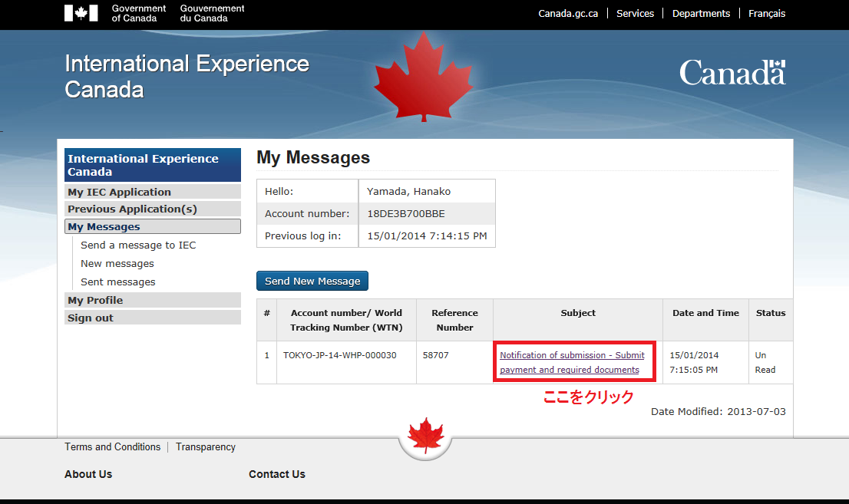Open My Profile in the sidebar
This screenshot has height=504, width=849.
point(153,301)
